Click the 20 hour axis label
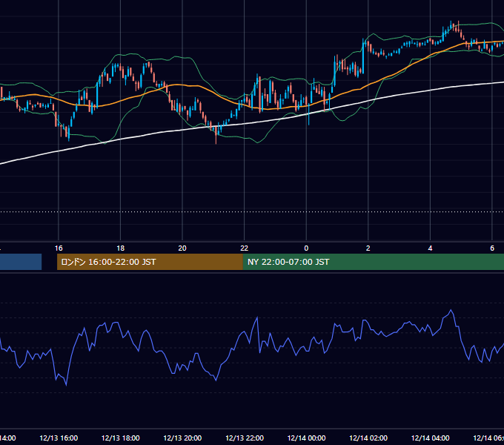The width and height of the screenshot is (504, 445). [x=182, y=248]
